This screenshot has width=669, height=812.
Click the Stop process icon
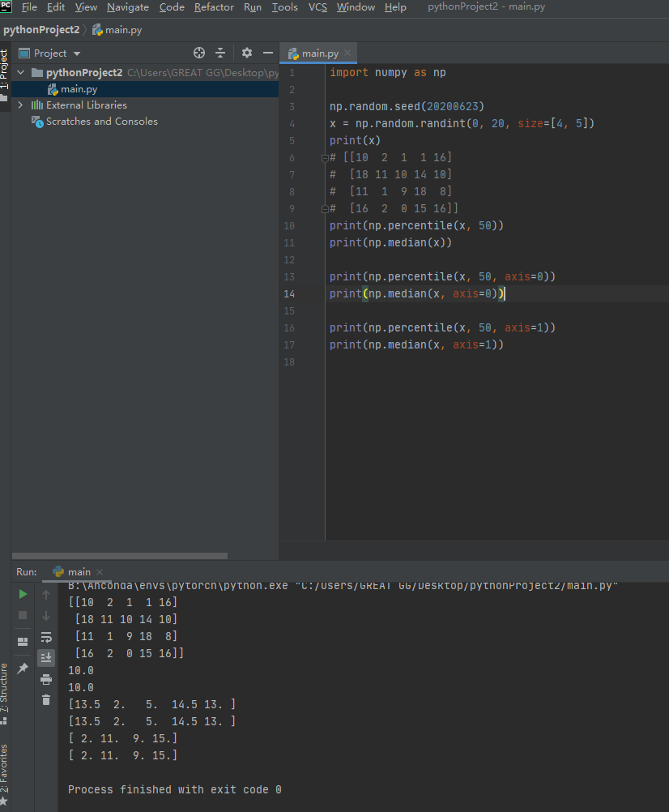pyautogui.click(x=23, y=615)
